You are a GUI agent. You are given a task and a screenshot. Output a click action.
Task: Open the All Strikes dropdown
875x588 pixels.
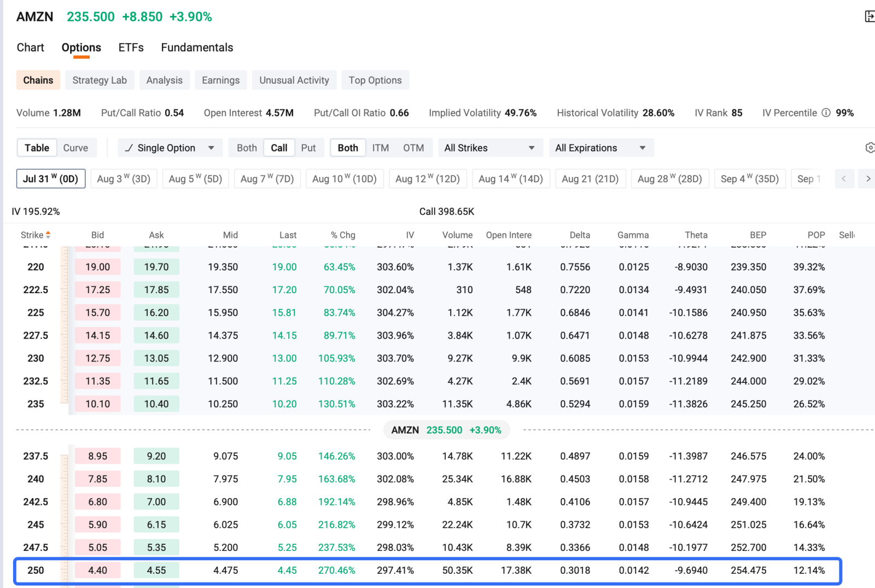490,148
